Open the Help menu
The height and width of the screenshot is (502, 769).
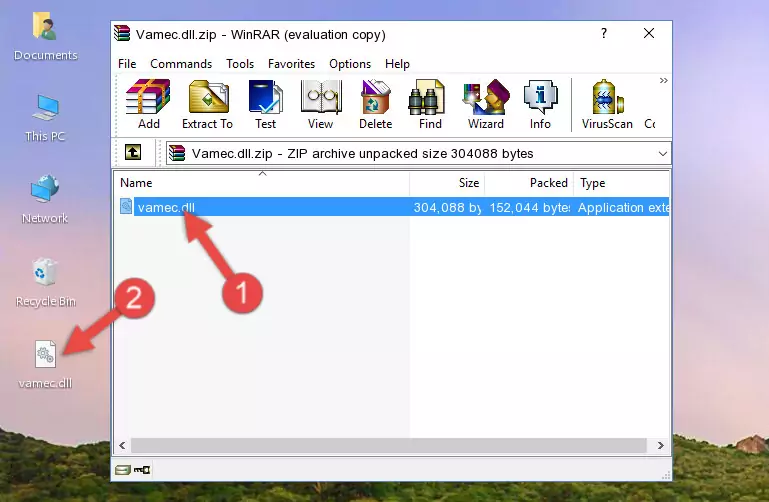click(397, 64)
